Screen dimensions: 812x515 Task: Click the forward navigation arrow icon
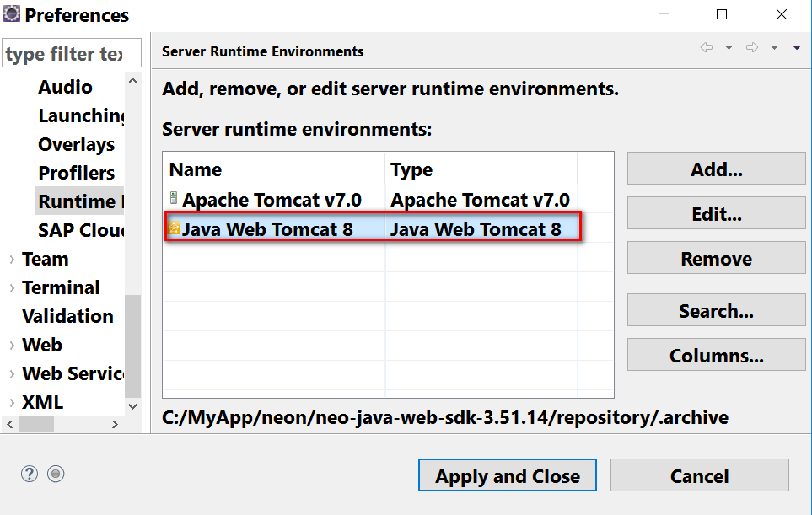point(751,48)
